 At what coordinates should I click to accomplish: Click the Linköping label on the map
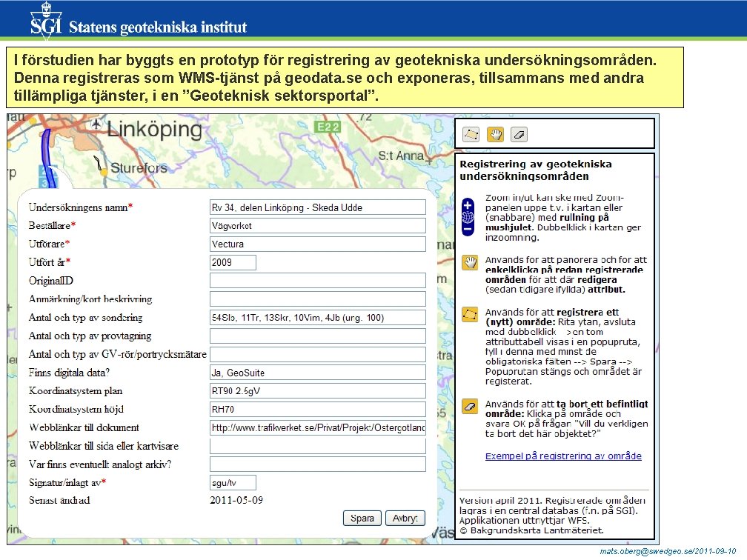click(x=154, y=129)
